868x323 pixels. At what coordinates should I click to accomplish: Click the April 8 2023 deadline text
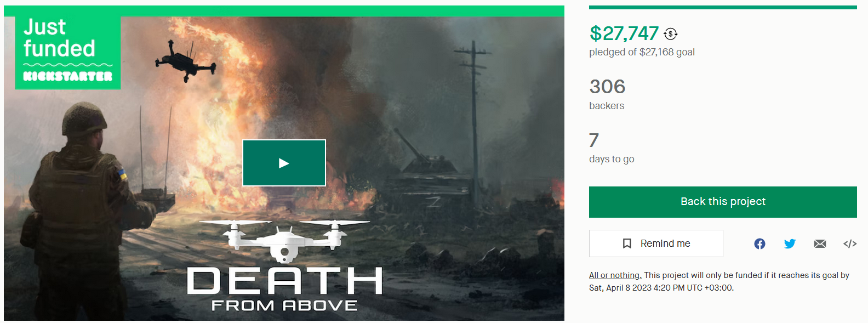[629, 288]
